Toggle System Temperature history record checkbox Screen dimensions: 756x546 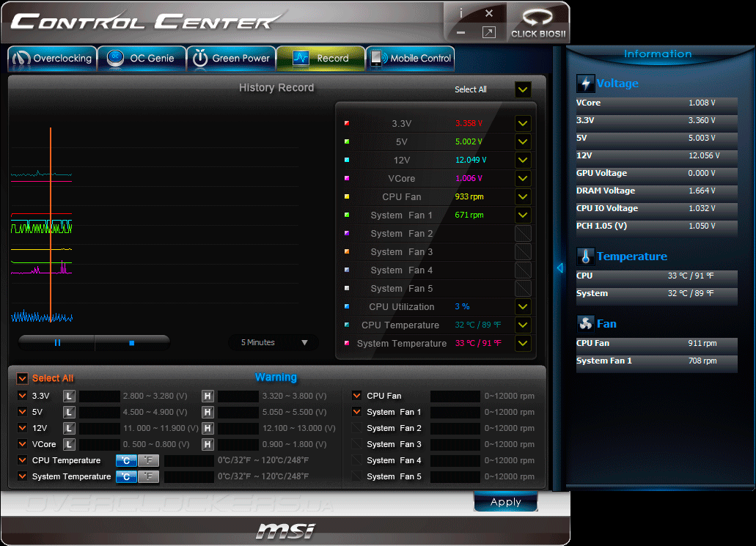point(523,343)
